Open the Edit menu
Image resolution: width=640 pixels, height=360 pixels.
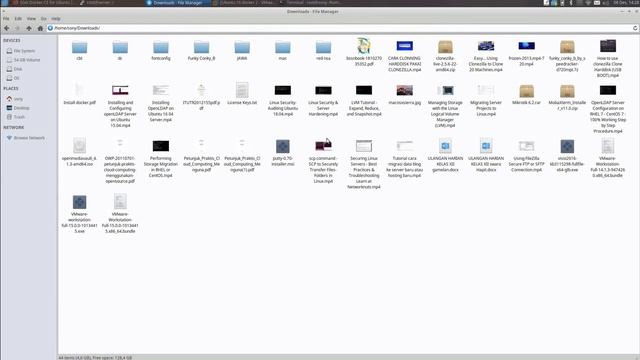[18, 19]
